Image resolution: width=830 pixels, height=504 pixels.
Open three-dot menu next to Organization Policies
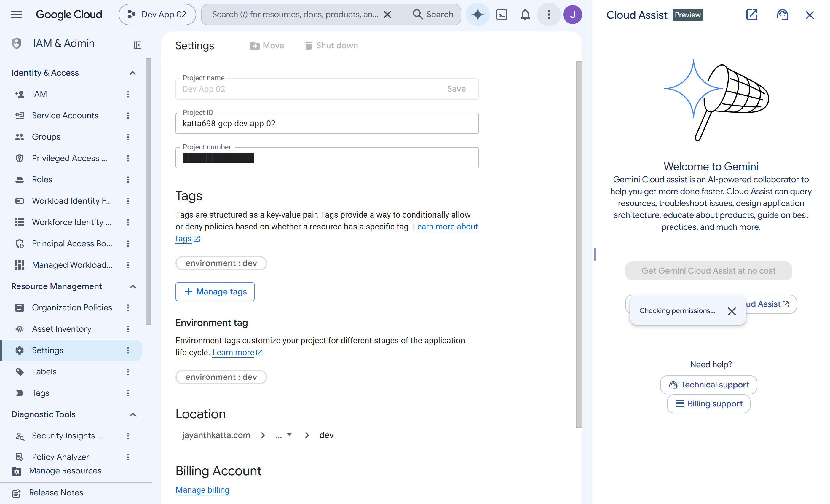128,308
